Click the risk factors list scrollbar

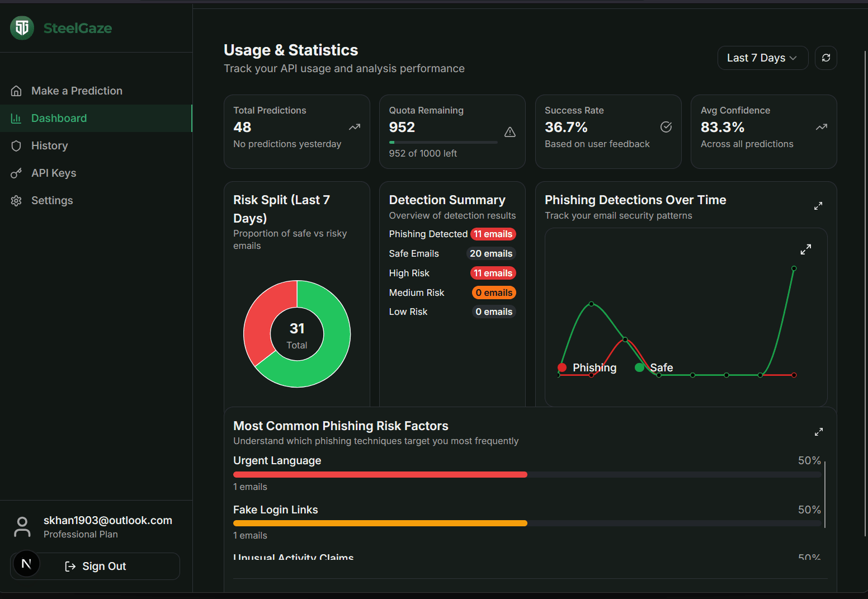(825, 494)
